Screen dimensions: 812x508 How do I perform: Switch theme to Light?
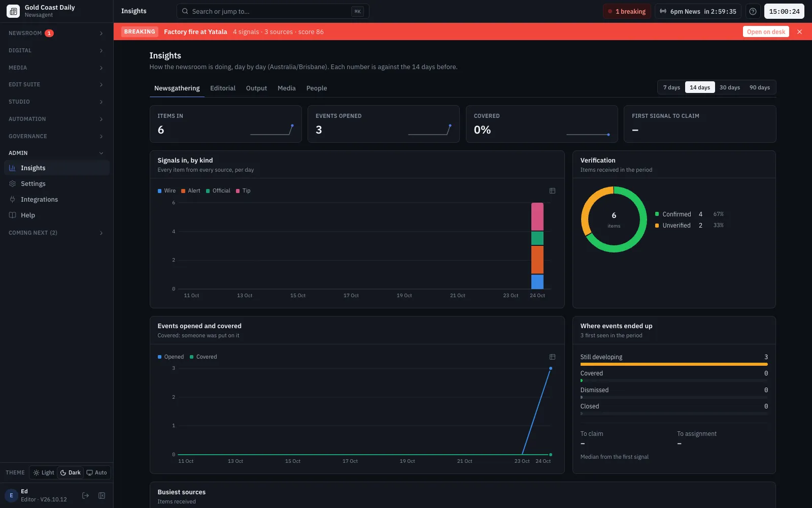pyautogui.click(x=44, y=472)
